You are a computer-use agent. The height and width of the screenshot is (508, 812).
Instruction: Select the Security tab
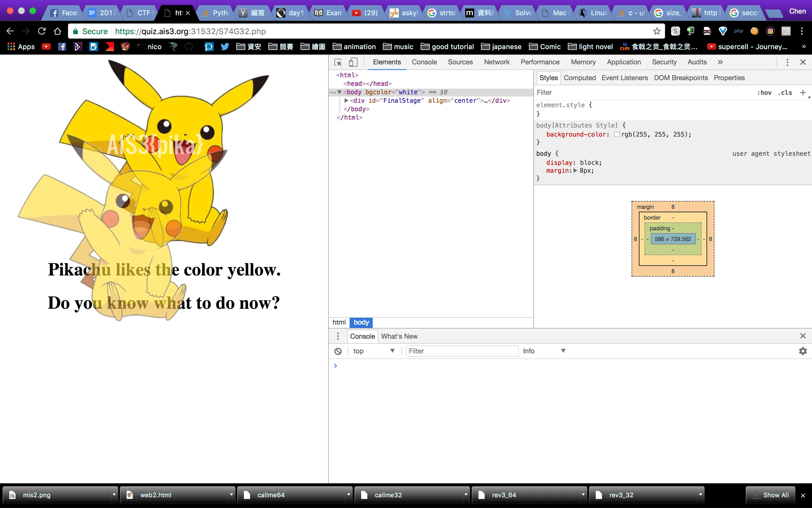664,62
